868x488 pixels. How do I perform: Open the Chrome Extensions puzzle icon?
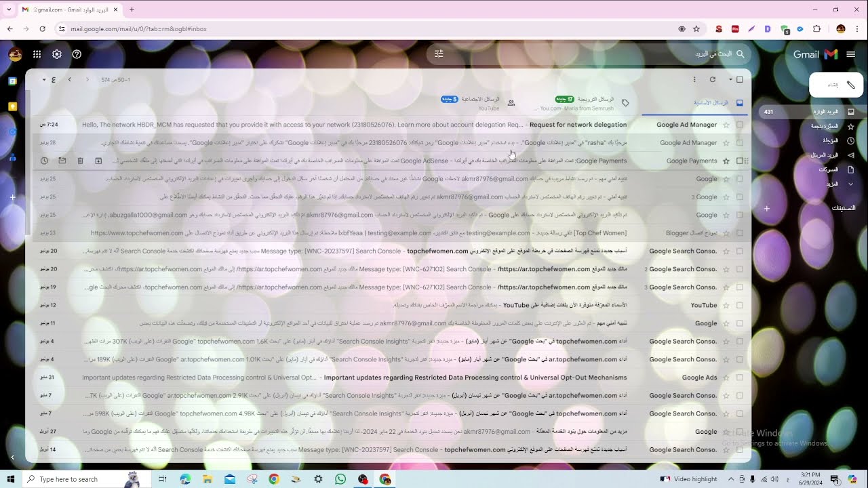[816, 29]
